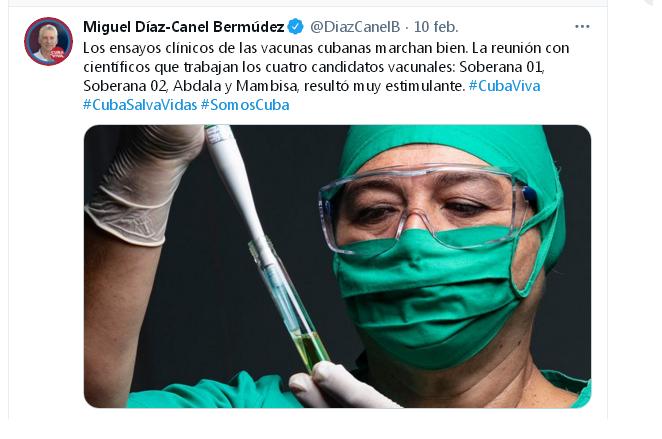Open the #CubaViva hashtag
662x439 pixels.
pyautogui.click(x=505, y=86)
